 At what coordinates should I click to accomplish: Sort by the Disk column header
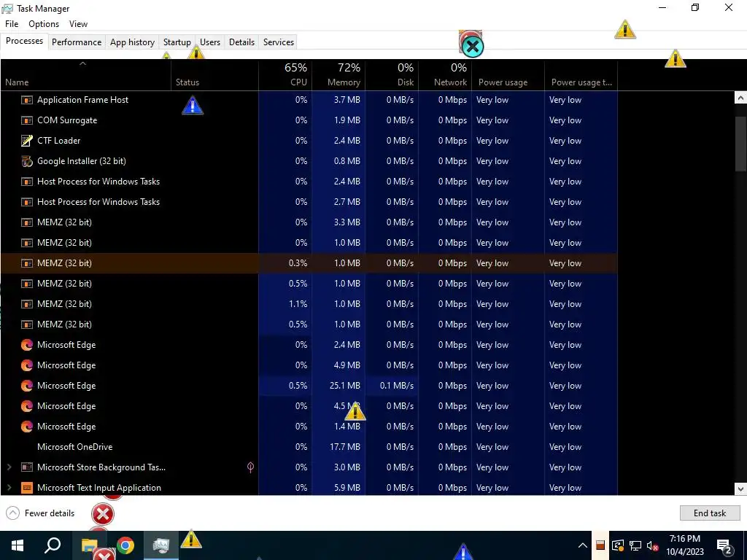click(x=392, y=75)
